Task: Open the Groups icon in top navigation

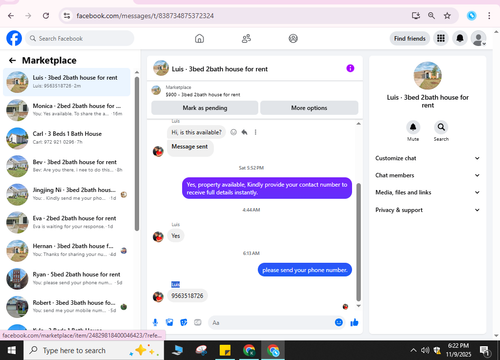Action: [x=293, y=39]
